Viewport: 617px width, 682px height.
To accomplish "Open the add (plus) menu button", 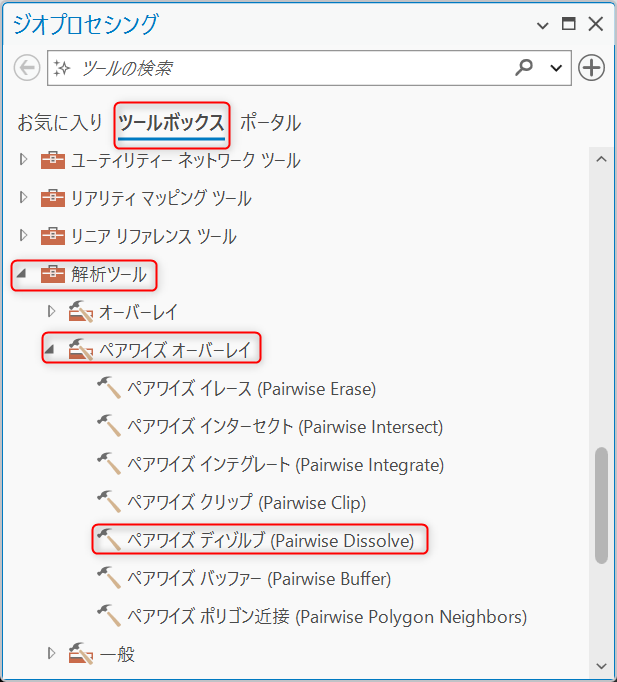I will (591, 68).
